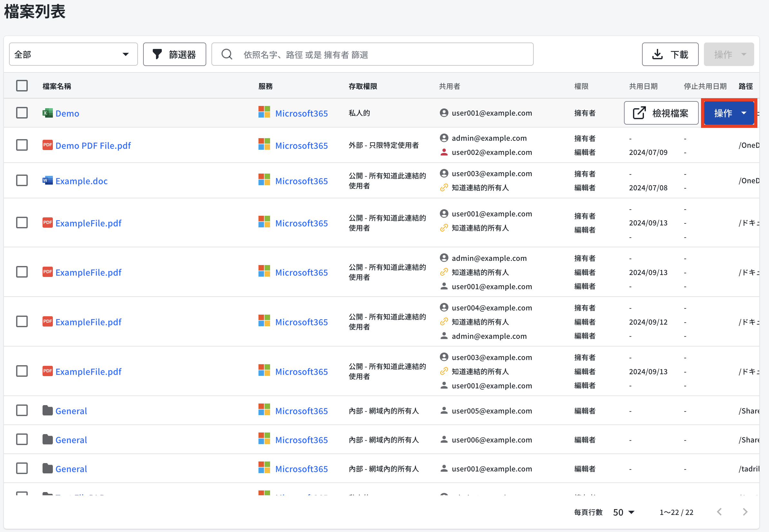Click folder icon of General shared with user006
This screenshot has width=769, height=532.
[47, 439]
